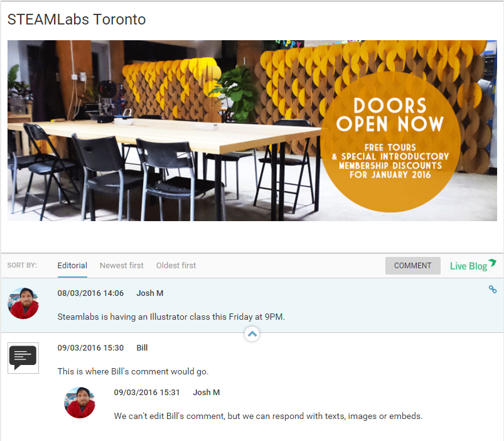
Task: Click Josh M name on first post
Action: click(x=150, y=293)
